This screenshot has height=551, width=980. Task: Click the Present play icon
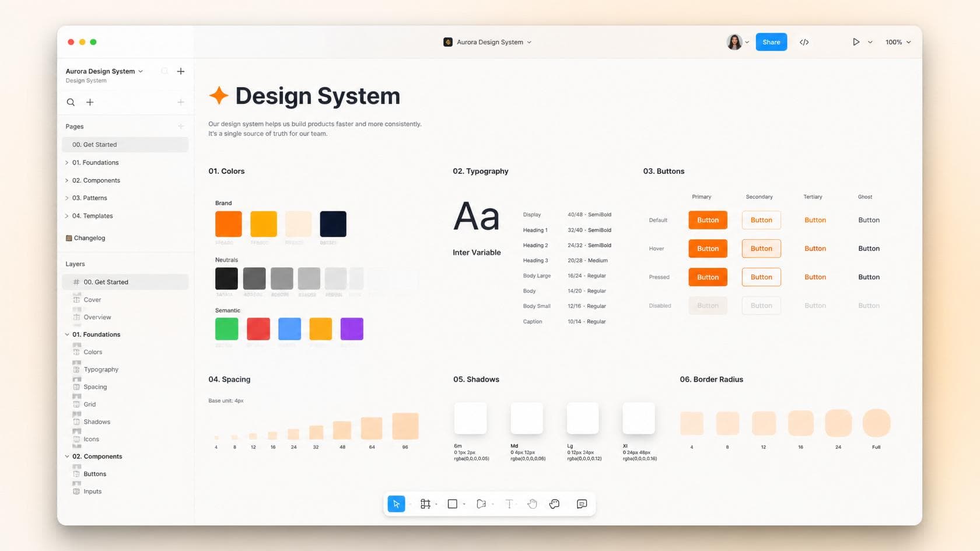[856, 42]
